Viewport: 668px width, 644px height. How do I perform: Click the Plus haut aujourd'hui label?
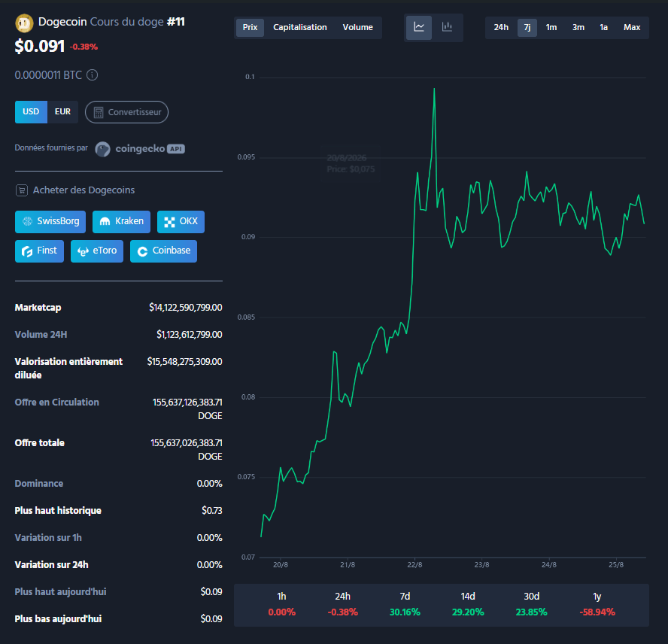coord(60,591)
